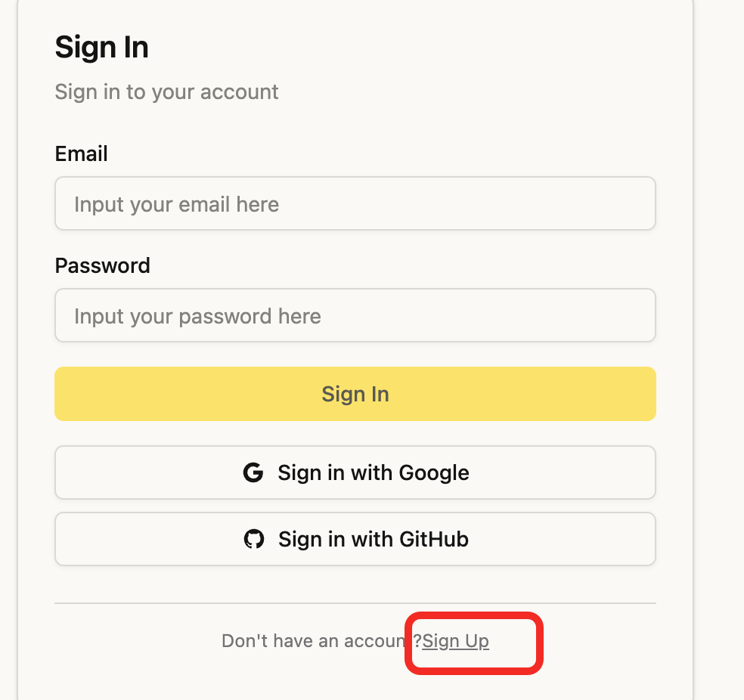Open the Sign Up link

click(456, 641)
